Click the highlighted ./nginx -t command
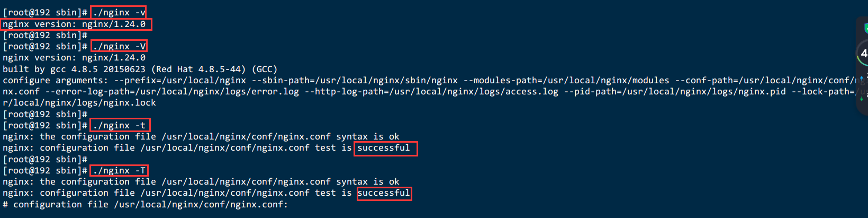This screenshot has height=218, width=868. click(120, 125)
